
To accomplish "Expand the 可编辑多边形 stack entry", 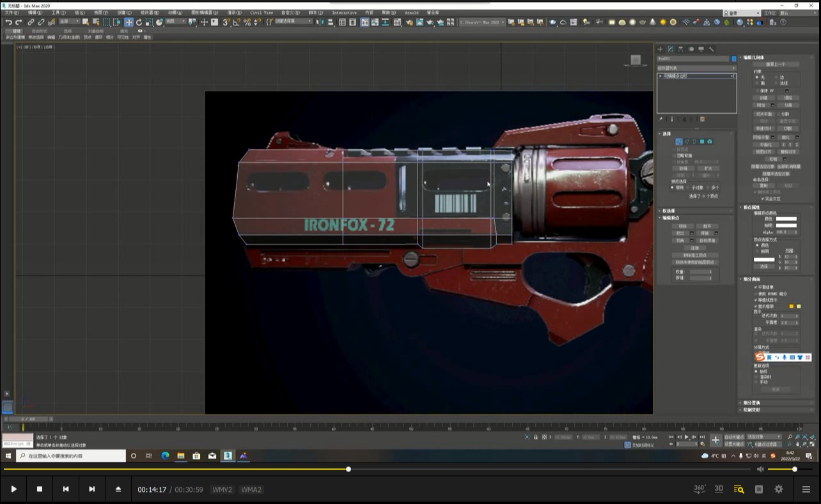I will 661,76.
